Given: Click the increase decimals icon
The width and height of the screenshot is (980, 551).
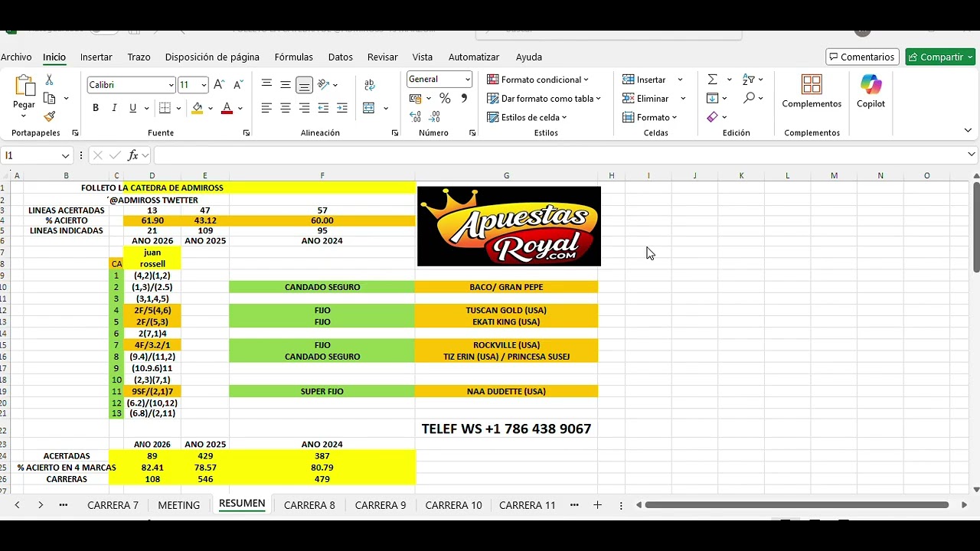Looking at the screenshot, I should point(415,117).
